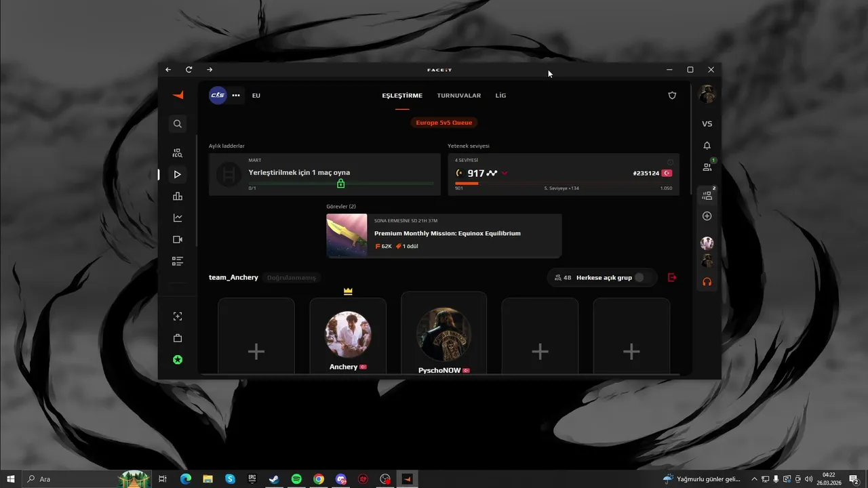This screenshot has width=868, height=488.
Task: Select the play matchmaking sidebar icon
Action: pyautogui.click(x=178, y=175)
